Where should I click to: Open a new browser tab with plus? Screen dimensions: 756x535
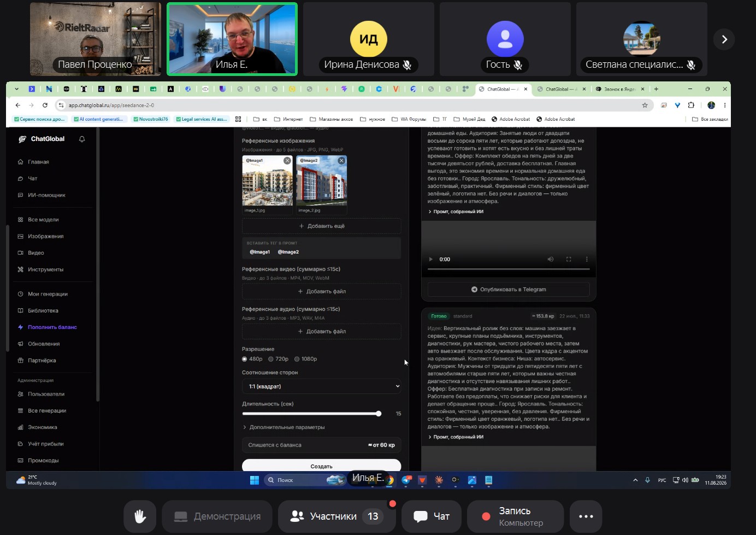point(656,89)
